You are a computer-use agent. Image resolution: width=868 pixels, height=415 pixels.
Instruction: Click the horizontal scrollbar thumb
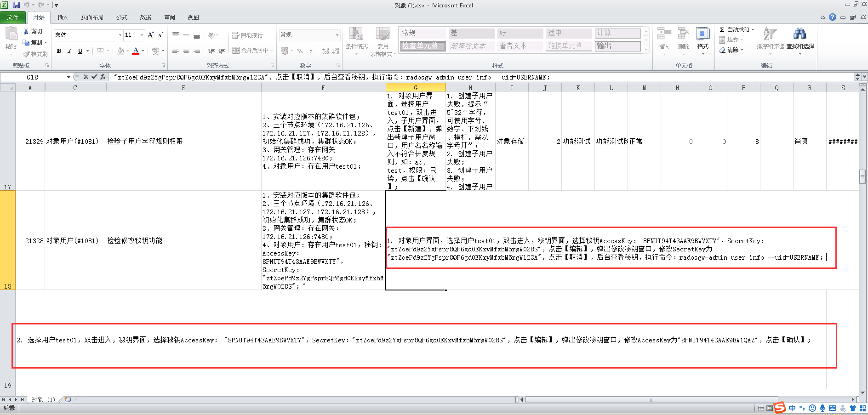651,400
